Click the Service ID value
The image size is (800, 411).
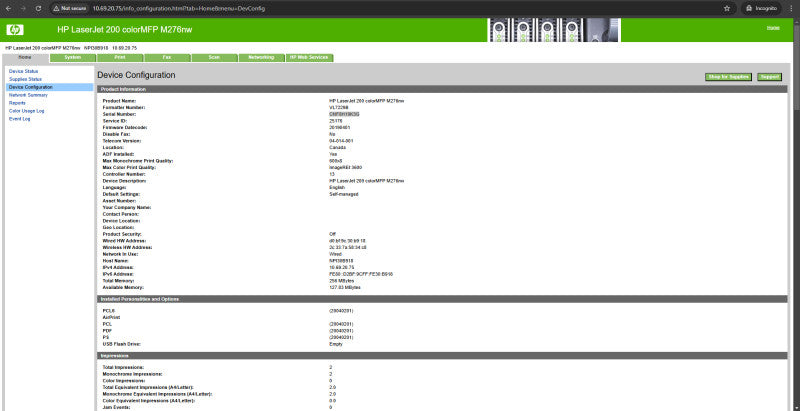coord(336,121)
